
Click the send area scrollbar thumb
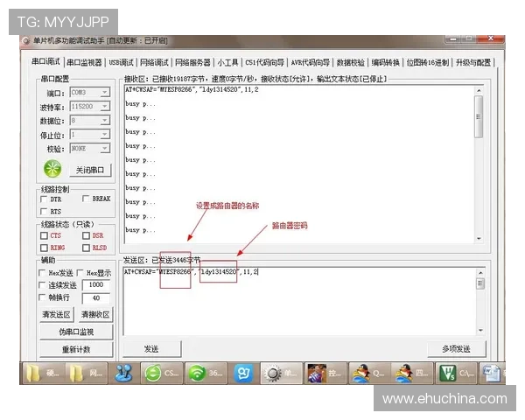(x=480, y=283)
